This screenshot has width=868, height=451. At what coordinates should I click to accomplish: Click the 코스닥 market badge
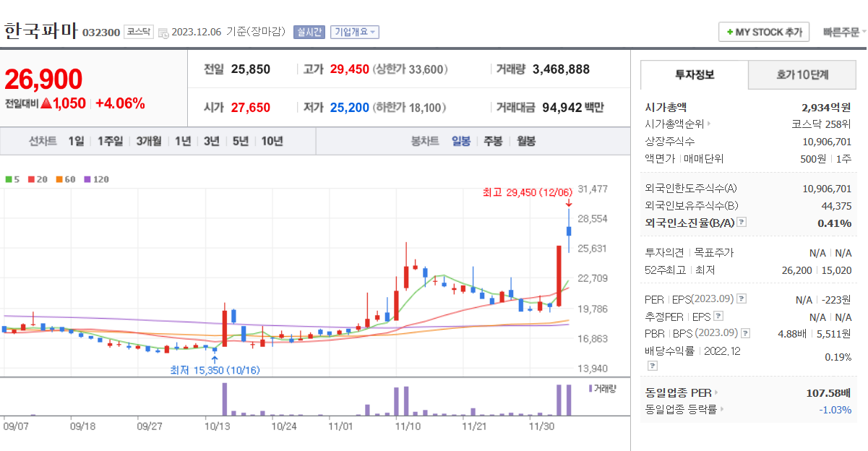click(x=138, y=32)
